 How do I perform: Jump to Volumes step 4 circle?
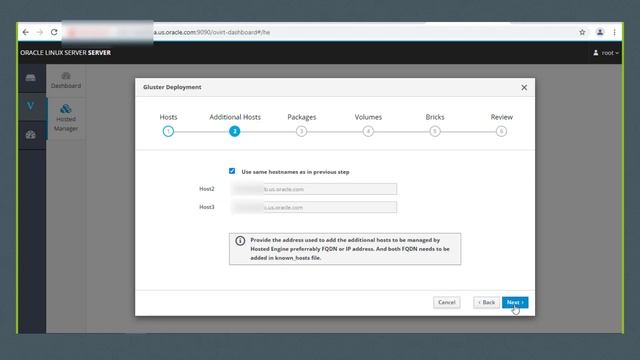(x=368, y=131)
